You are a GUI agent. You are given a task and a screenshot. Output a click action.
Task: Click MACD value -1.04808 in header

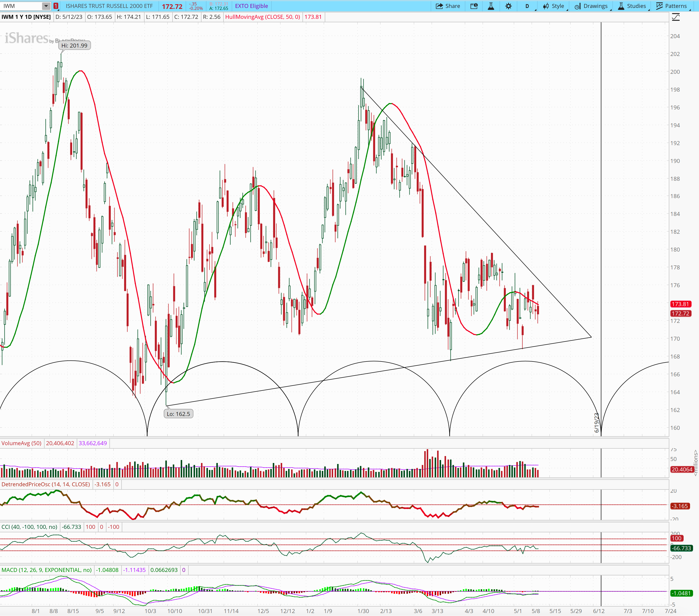pyautogui.click(x=107, y=570)
